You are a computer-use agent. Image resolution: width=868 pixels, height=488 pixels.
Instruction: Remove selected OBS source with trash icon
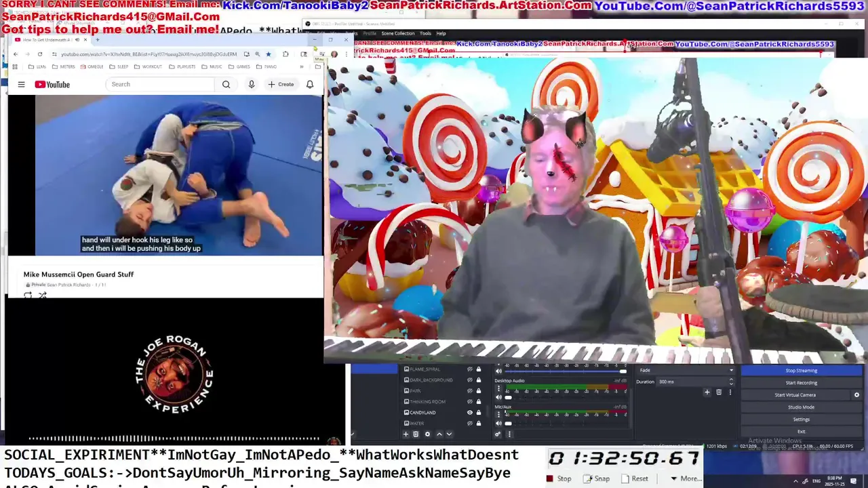tap(416, 434)
